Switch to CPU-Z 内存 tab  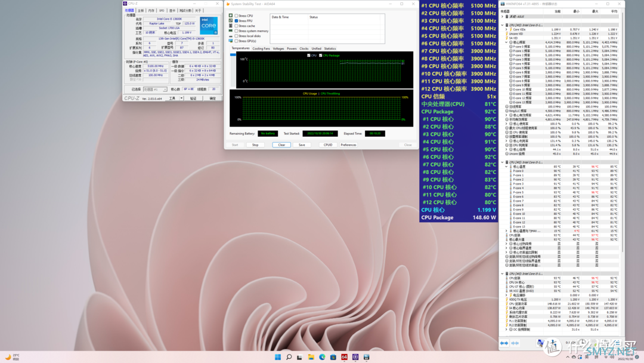click(151, 10)
